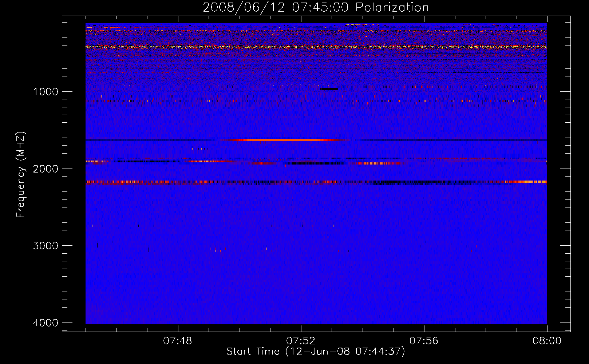The height and width of the screenshot is (364, 589).
Task: Click the 07:56 time tick label
Action: pyautogui.click(x=424, y=341)
